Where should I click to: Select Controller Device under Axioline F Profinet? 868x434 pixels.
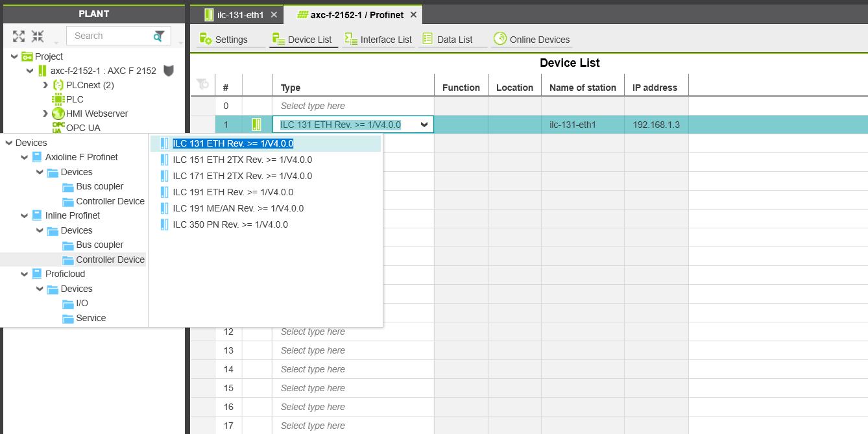(x=110, y=201)
